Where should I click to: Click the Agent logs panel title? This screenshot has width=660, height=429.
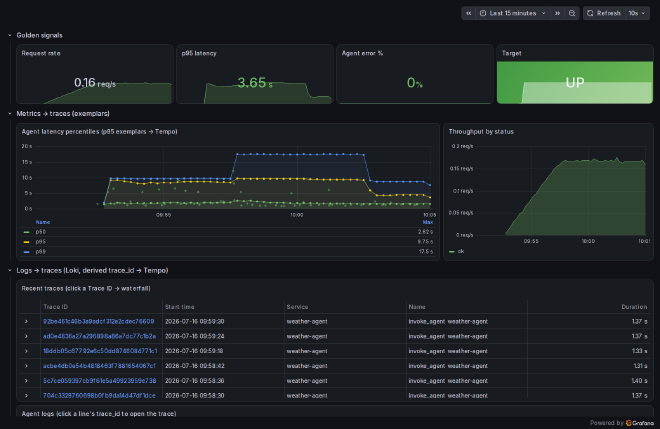coord(99,414)
